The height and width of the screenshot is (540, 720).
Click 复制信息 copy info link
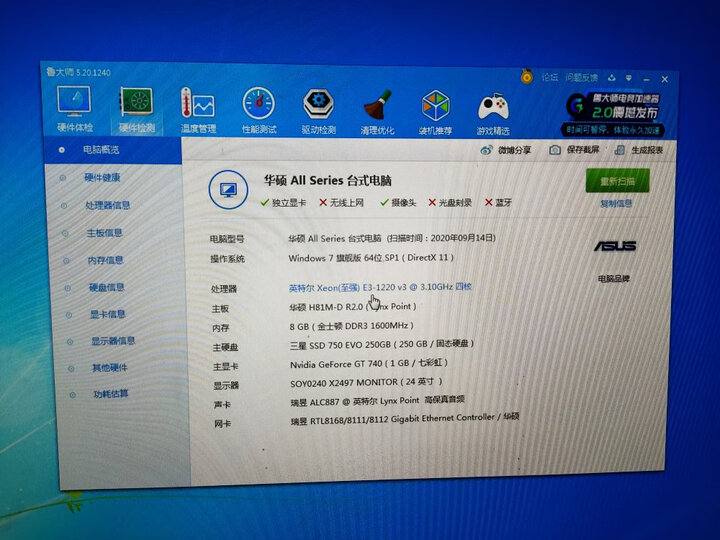pos(616,203)
